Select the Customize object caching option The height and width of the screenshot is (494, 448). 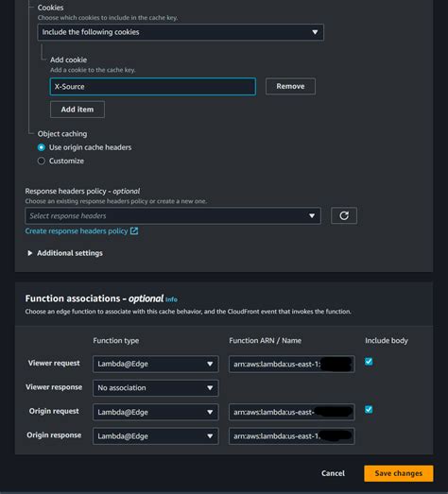coord(42,161)
